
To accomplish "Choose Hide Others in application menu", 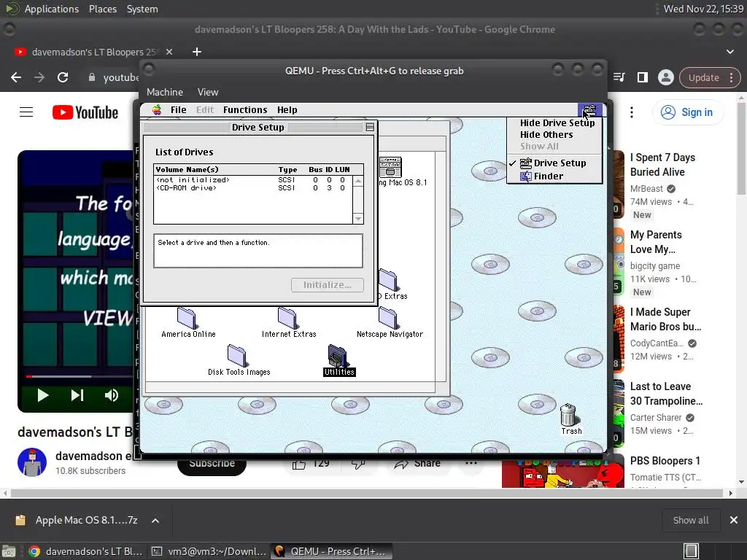I will pyautogui.click(x=546, y=135).
